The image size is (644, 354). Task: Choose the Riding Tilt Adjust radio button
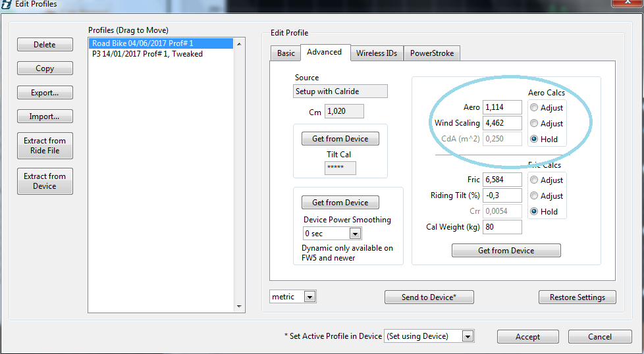pos(534,196)
